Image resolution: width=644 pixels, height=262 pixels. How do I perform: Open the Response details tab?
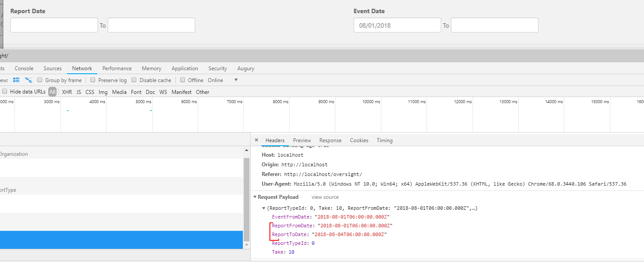[x=331, y=140]
